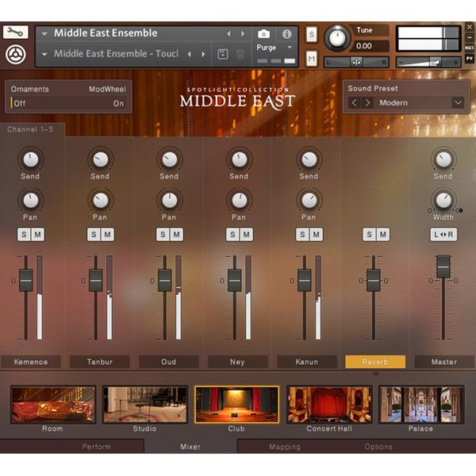476x476 pixels.
Task: Toggle the header instrument Solo S button
Action: click(312, 35)
